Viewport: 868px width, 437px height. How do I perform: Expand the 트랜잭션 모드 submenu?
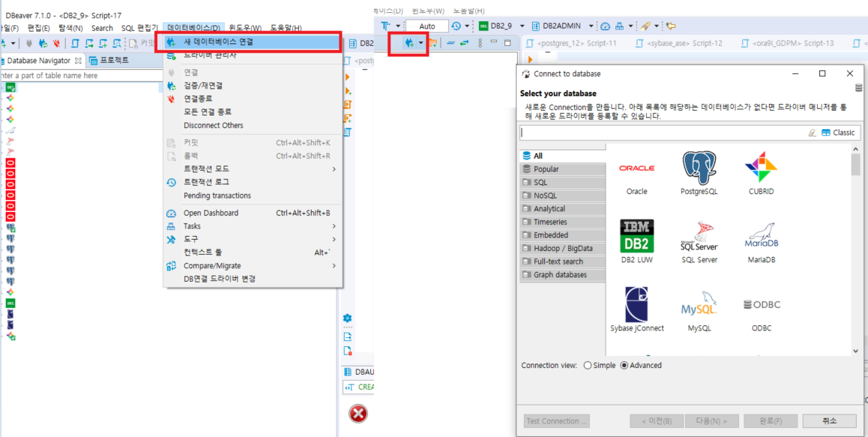point(253,169)
